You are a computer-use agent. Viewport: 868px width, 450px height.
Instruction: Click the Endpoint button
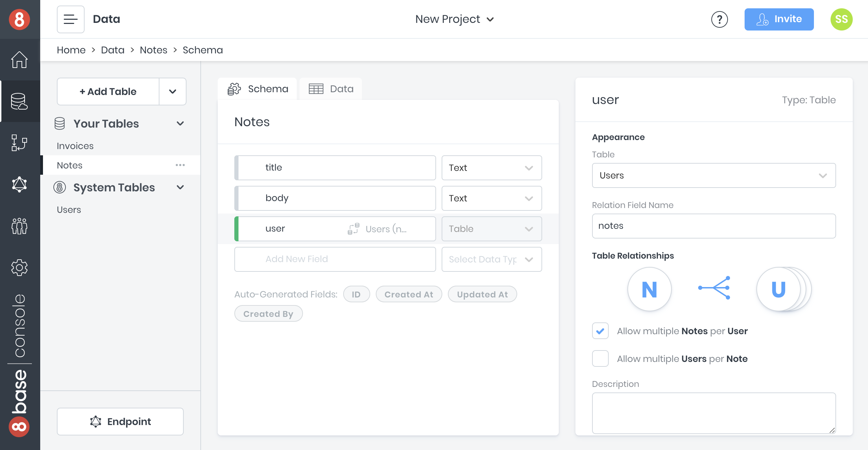[x=120, y=422]
